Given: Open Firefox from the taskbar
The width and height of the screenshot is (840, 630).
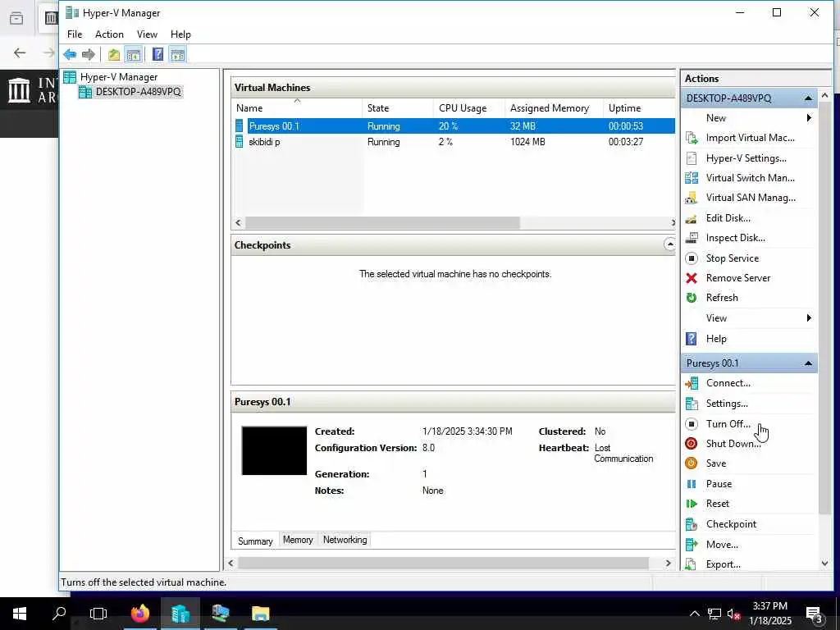Looking at the screenshot, I should (x=139, y=614).
